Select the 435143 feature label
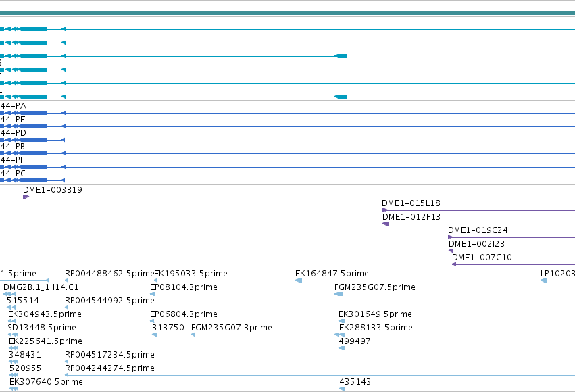The width and height of the screenshot is (575, 392). tap(355, 382)
